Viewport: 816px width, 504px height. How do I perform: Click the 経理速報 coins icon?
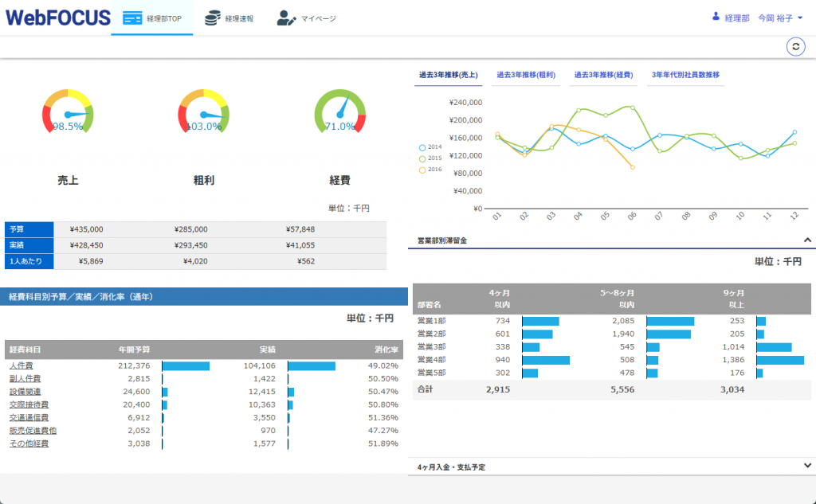(212, 18)
